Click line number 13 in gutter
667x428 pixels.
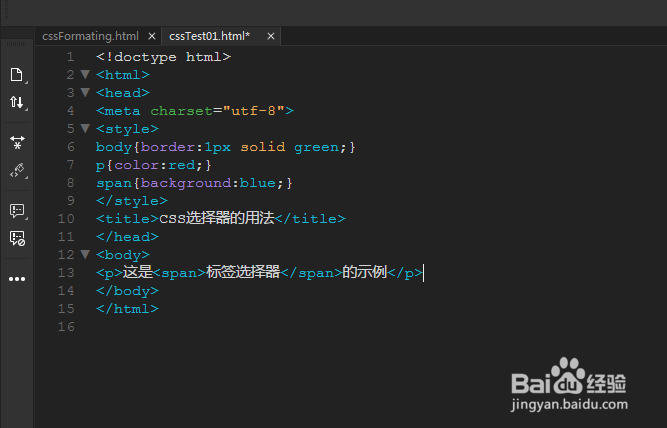66,273
